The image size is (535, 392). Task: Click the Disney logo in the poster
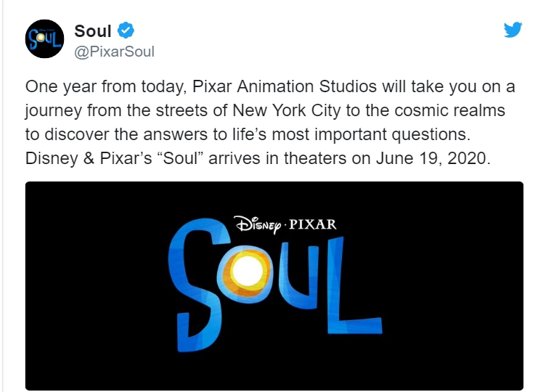[x=259, y=224]
